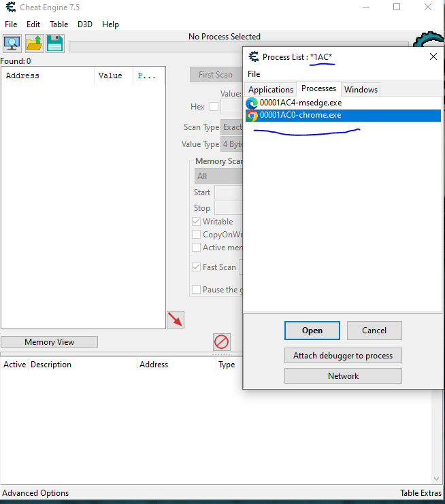
Task: Open the Help menu
Action: (110, 24)
